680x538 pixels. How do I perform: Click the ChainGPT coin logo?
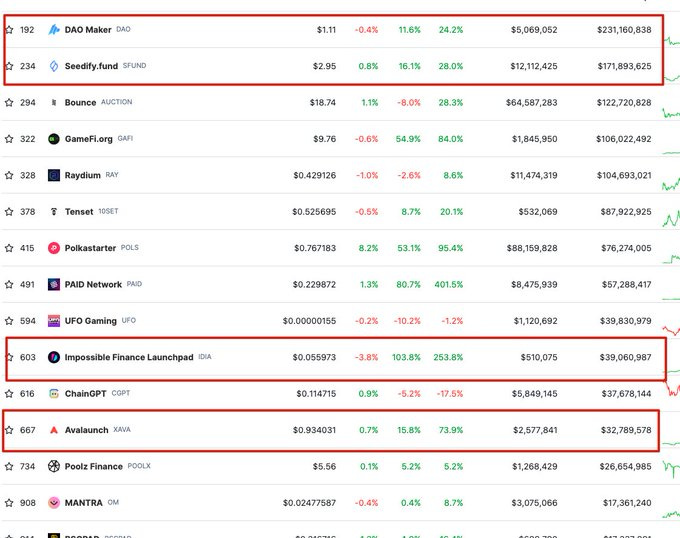point(54,394)
